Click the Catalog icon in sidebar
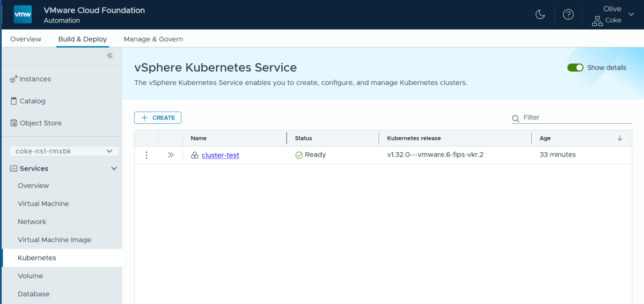This screenshot has height=304, width=644. 14,101
